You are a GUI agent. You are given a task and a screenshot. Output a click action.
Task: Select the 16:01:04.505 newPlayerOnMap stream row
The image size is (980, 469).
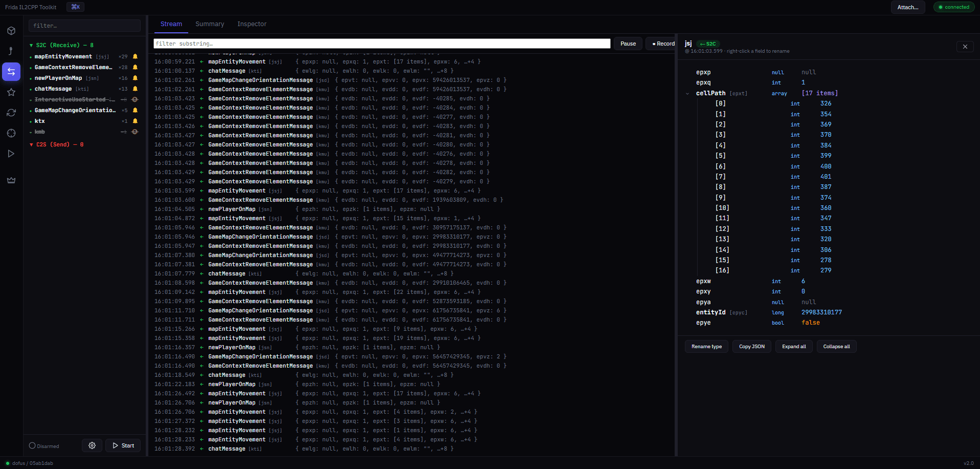click(412, 209)
